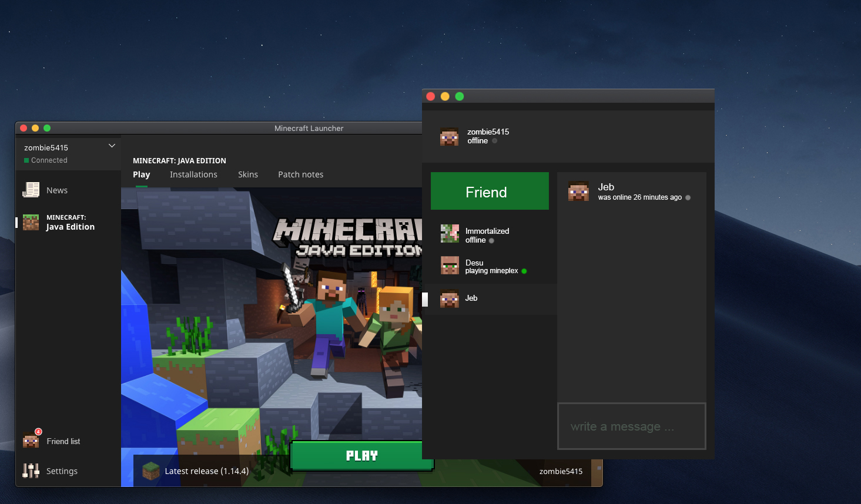The image size is (861, 504).
Task: Click the Minecraft Launcher window title
Action: [x=309, y=128]
